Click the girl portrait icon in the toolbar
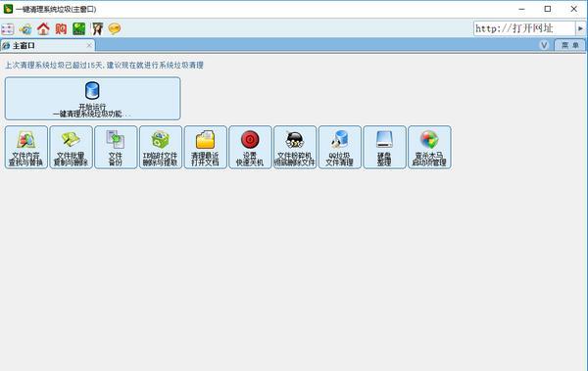The width and height of the screenshot is (588, 371). point(97,28)
